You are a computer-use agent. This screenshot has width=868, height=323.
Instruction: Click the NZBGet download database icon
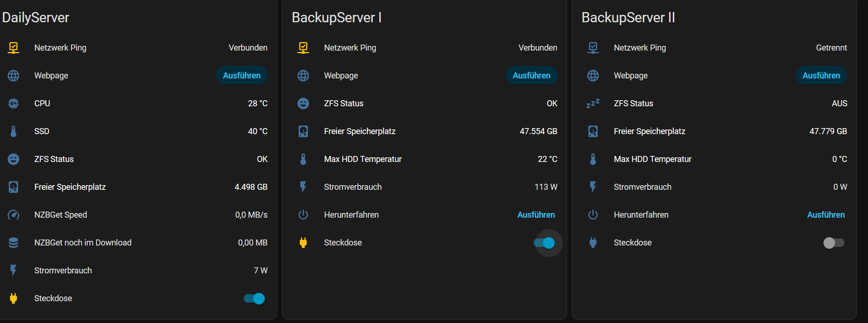click(x=13, y=243)
